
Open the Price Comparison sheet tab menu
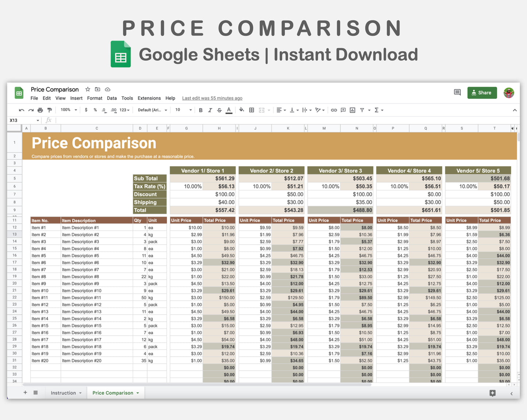(x=137, y=393)
